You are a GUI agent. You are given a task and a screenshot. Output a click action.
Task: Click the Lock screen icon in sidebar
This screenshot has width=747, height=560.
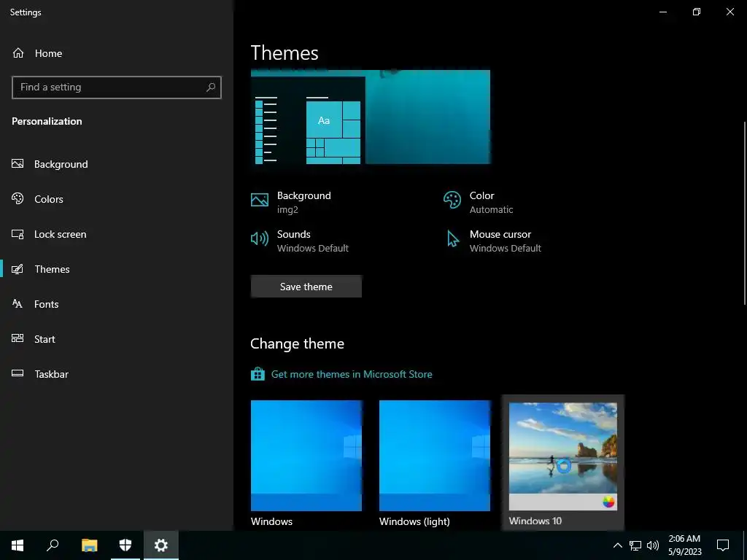(x=18, y=234)
